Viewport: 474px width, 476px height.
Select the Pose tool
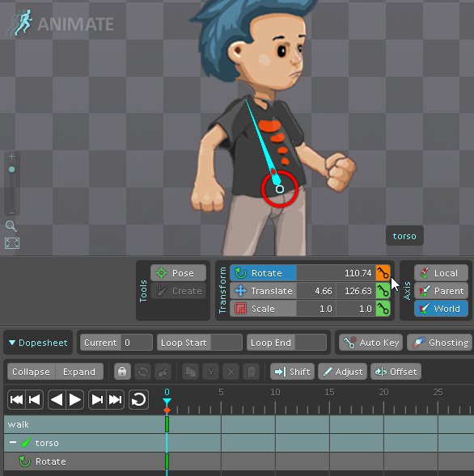point(179,273)
